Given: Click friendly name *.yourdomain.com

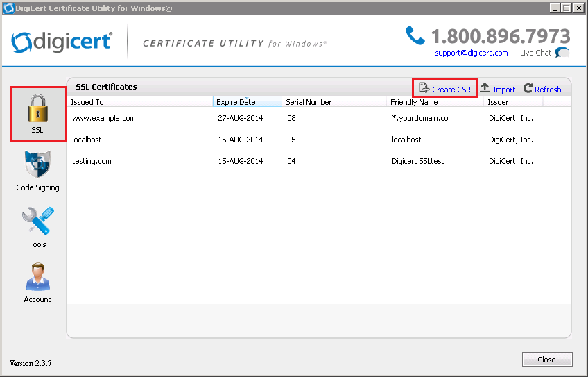Looking at the screenshot, I should coord(423,118).
